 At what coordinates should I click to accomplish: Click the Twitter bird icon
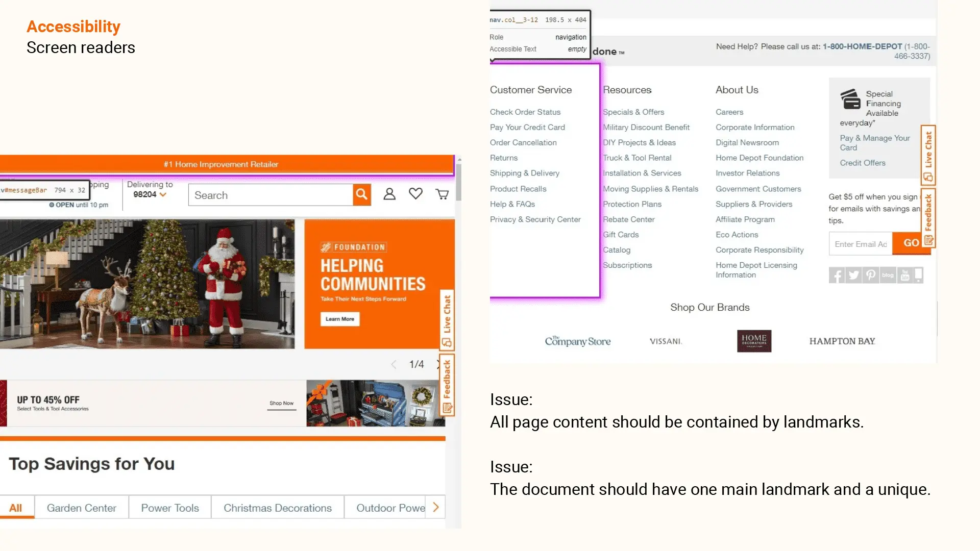(x=853, y=275)
